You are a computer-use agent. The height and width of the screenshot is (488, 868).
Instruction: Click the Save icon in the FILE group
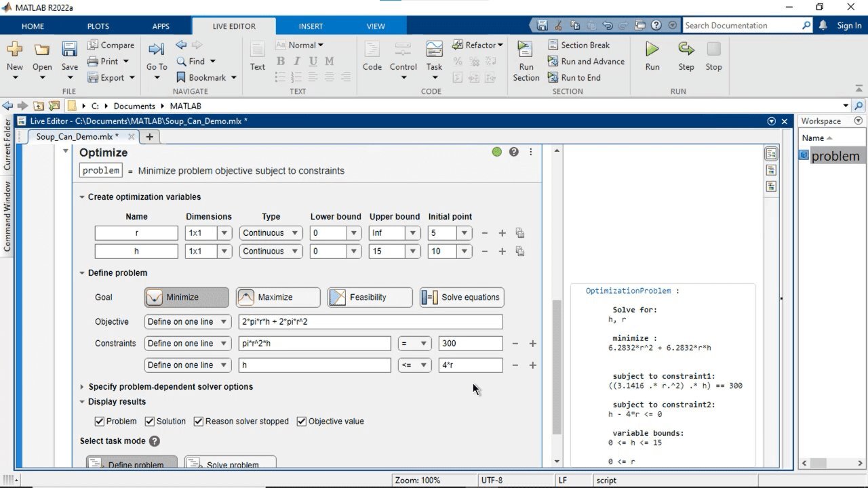click(69, 49)
